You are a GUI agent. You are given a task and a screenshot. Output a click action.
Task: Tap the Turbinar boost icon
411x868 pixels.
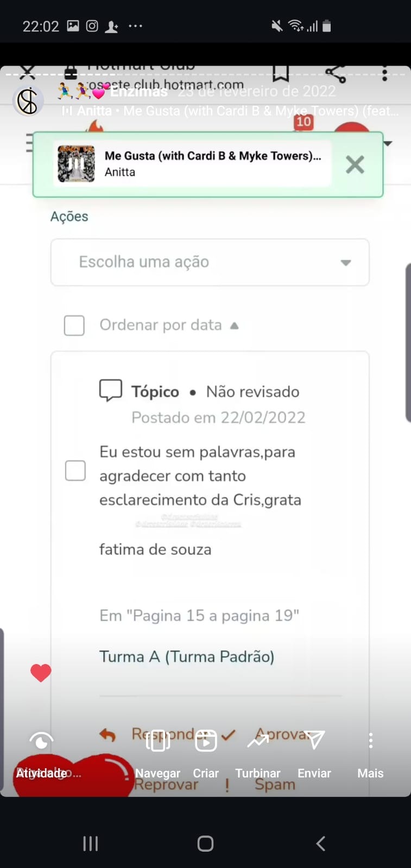(x=258, y=741)
